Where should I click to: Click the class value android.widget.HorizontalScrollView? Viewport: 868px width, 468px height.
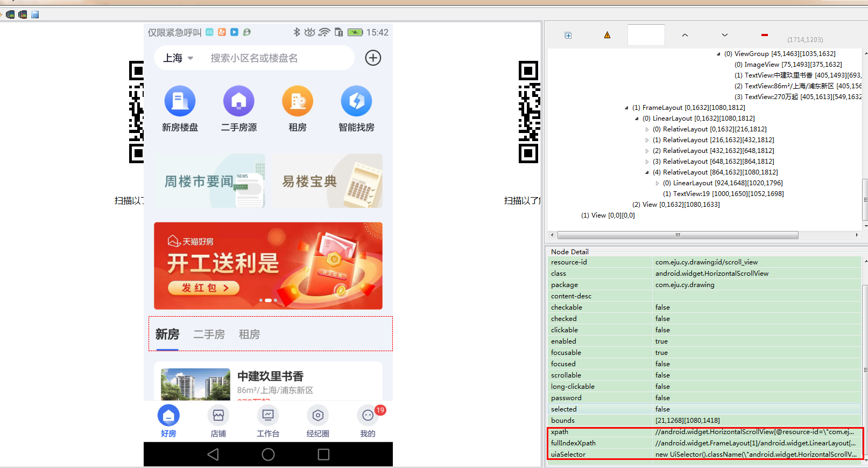(x=758, y=274)
